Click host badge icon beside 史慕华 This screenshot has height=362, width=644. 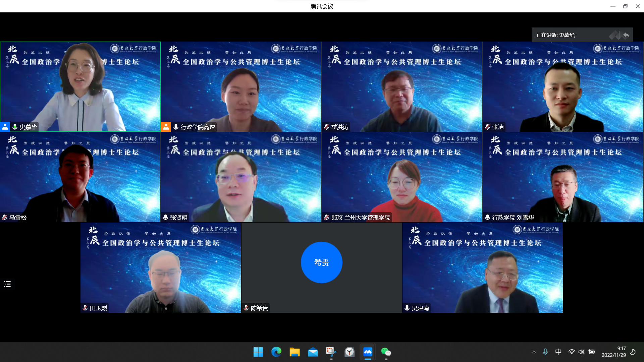click(5, 127)
